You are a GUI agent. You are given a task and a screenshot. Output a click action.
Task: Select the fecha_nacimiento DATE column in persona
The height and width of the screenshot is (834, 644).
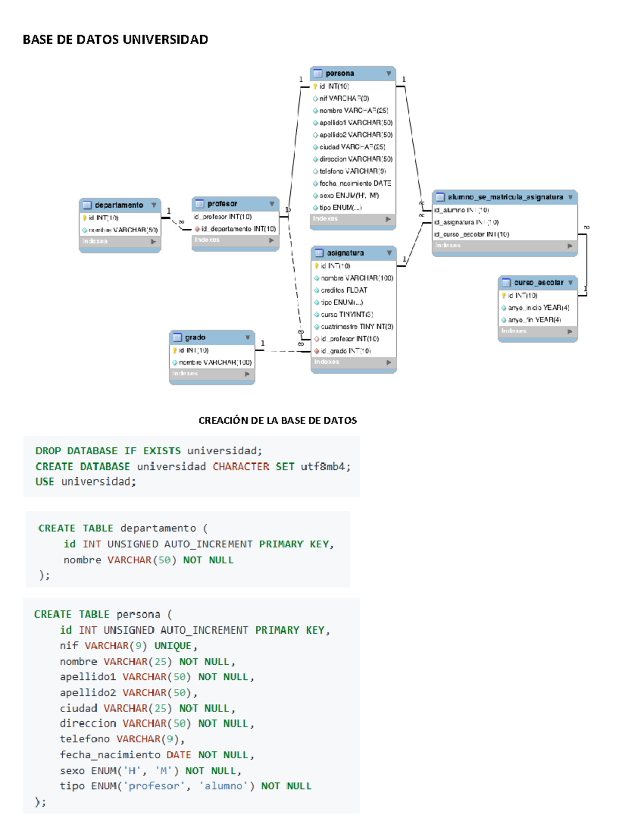pos(355,184)
